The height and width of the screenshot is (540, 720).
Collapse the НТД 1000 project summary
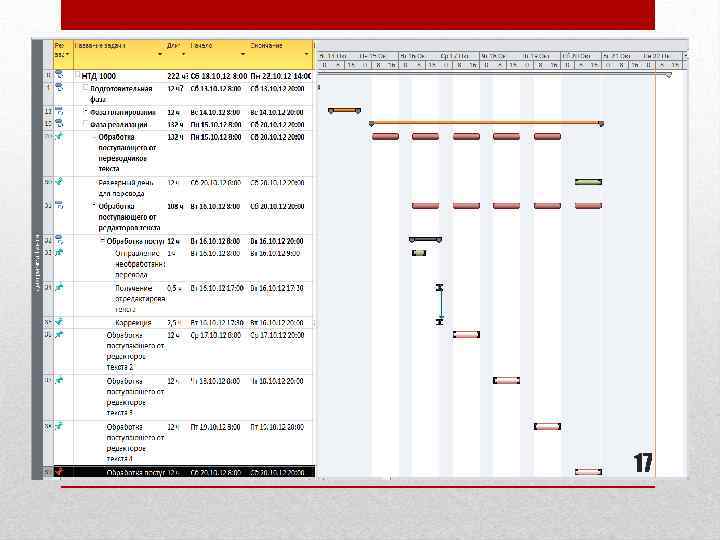(x=78, y=75)
